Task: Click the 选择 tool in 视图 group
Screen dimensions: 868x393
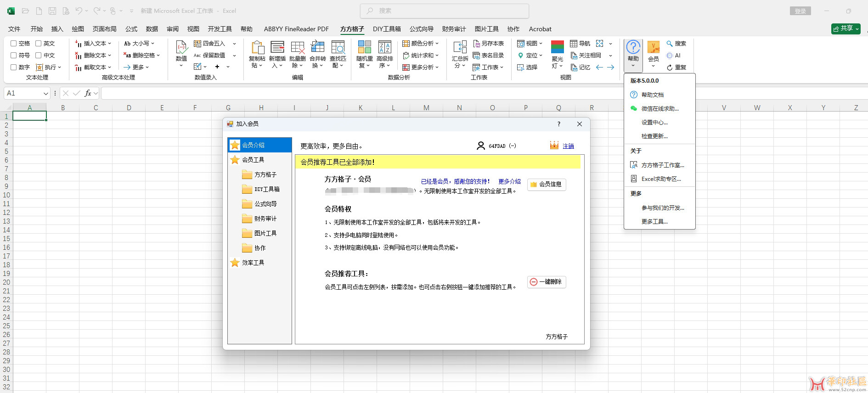Action: [x=527, y=67]
